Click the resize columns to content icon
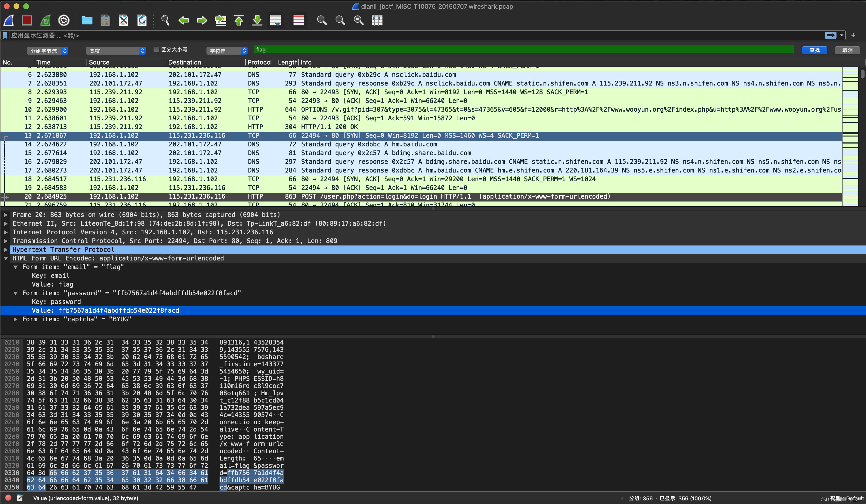 coord(377,21)
